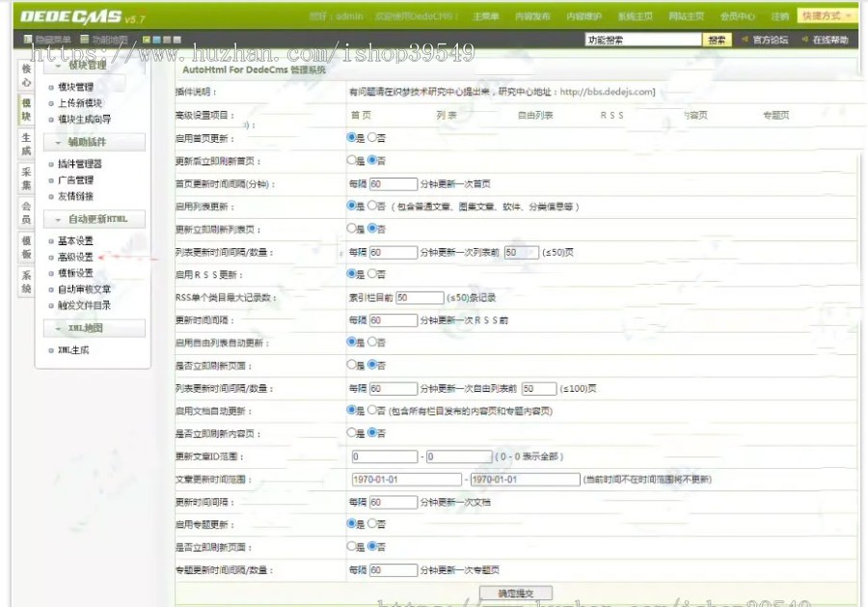868x607 pixels.
Task: Select the 专题页 settings tab
Action: click(776, 115)
